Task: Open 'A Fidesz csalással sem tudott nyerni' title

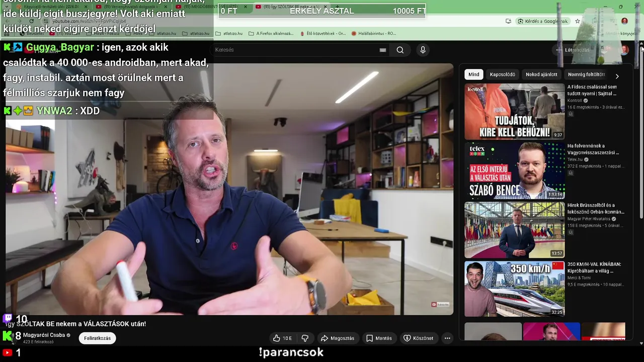Action: tap(592, 90)
